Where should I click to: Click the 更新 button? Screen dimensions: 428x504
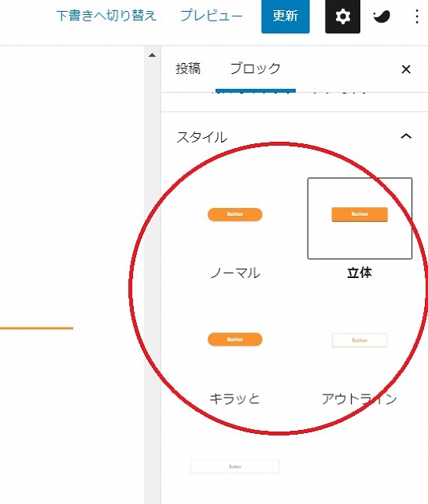[x=286, y=16]
